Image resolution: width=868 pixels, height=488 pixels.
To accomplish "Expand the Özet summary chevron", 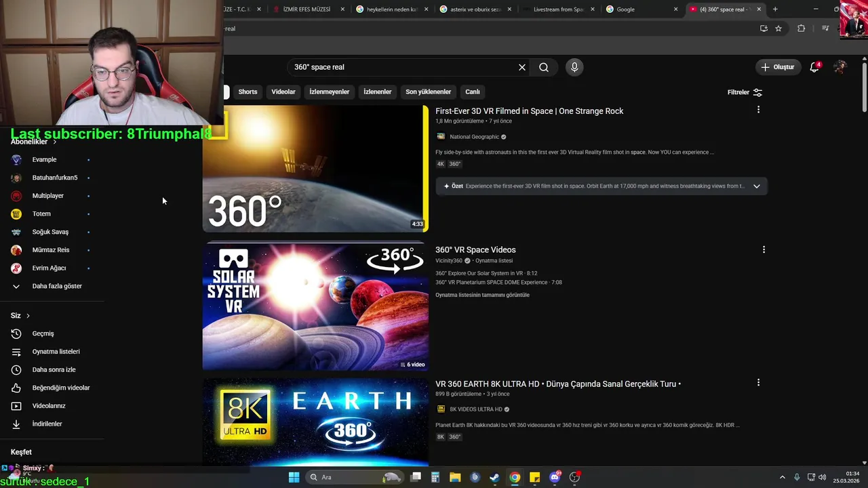I will click(x=757, y=186).
